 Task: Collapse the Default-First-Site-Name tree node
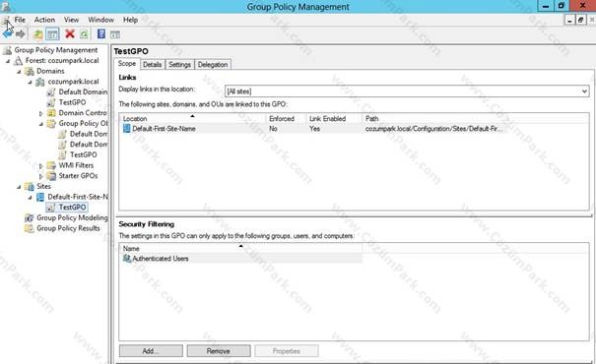coord(30,197)
